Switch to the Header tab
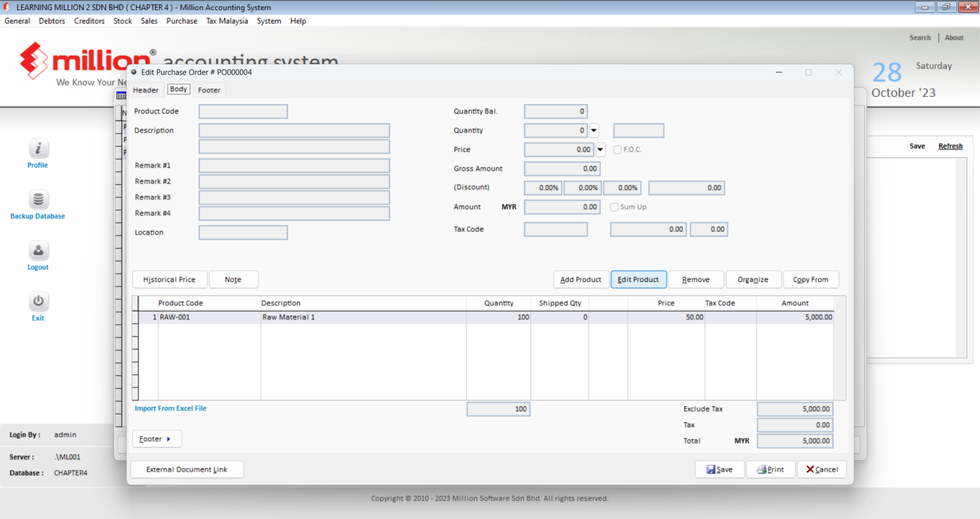 (x=145, y=90)
